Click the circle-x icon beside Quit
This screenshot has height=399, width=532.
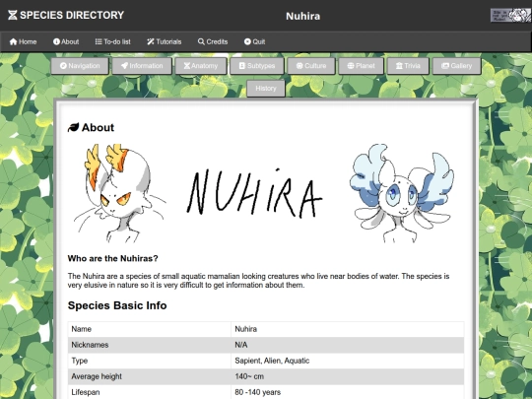247,41
